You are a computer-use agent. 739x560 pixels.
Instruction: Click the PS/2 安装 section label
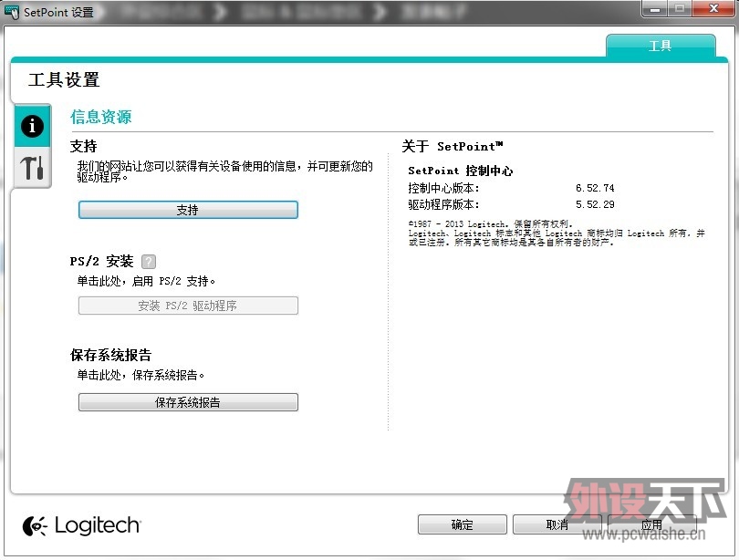point(102,261)
